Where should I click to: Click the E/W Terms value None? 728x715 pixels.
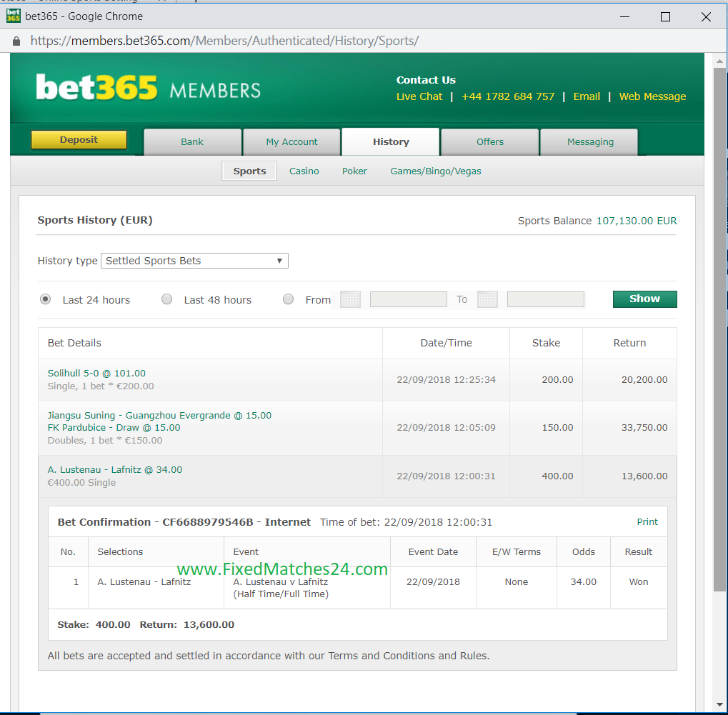click(517, 581)
